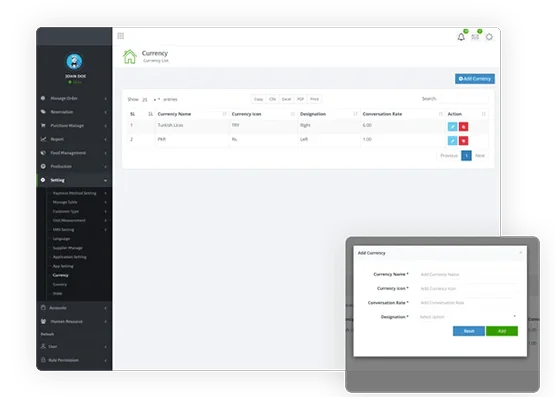Screen dimensions: 555x397
Task: Delete the Turkish Liras currency row
Action: click(x=463, y=126)
